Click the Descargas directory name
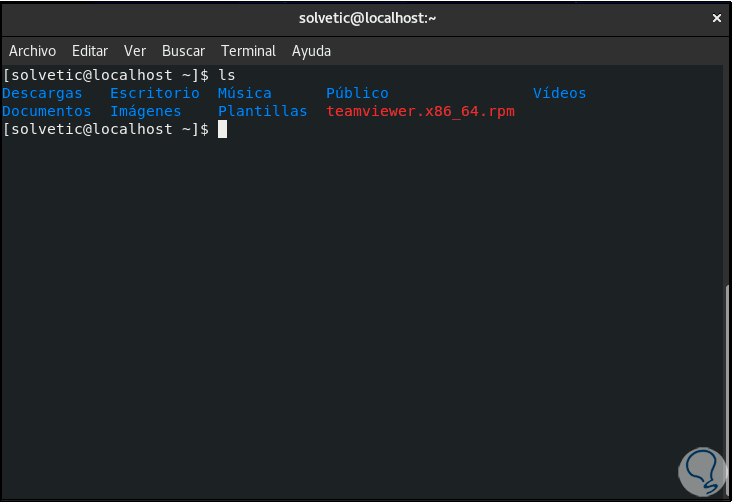Screen dimensions: 732x502 (x=43, y=93)
